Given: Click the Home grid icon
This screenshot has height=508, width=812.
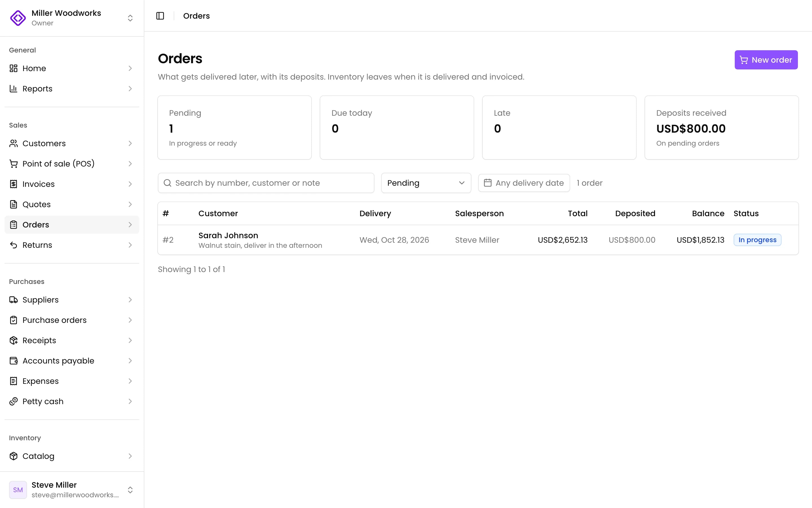Looking at the screenshot, I should coord(14,68).
